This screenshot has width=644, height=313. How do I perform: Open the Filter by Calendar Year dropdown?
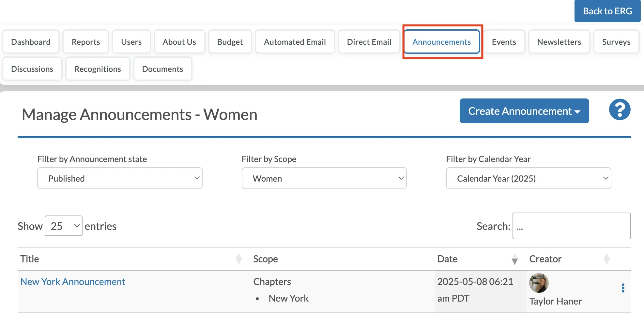[529, 178]
